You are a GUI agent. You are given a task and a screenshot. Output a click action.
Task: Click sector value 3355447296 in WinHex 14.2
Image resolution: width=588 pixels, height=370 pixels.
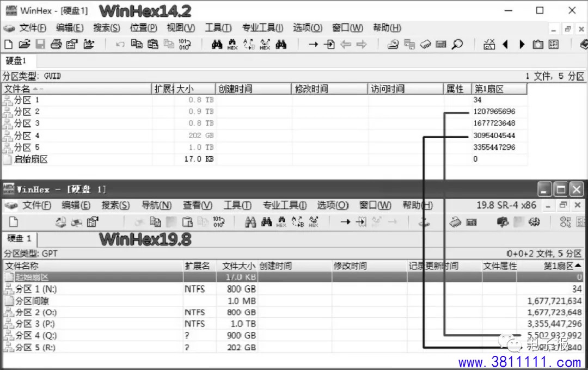(494, 147)
